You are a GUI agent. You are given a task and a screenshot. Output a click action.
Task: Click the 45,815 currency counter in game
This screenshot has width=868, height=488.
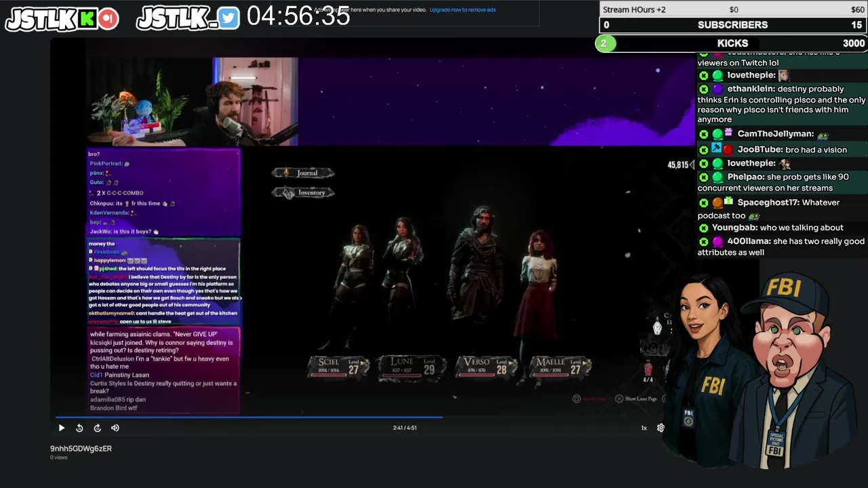[678, 165]
